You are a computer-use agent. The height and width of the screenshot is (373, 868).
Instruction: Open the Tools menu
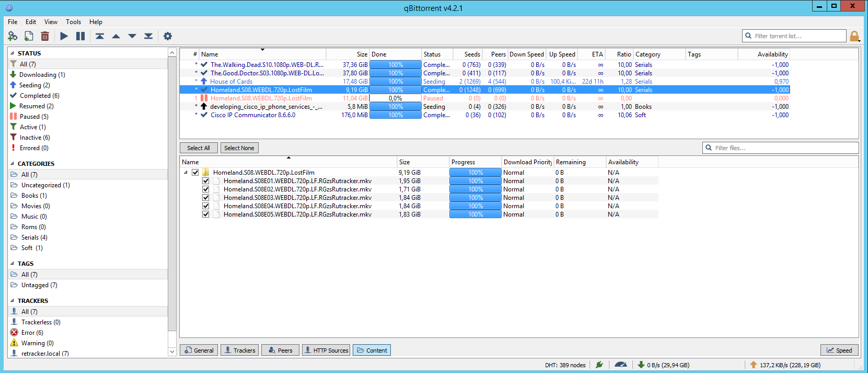(x=74, y=22)
